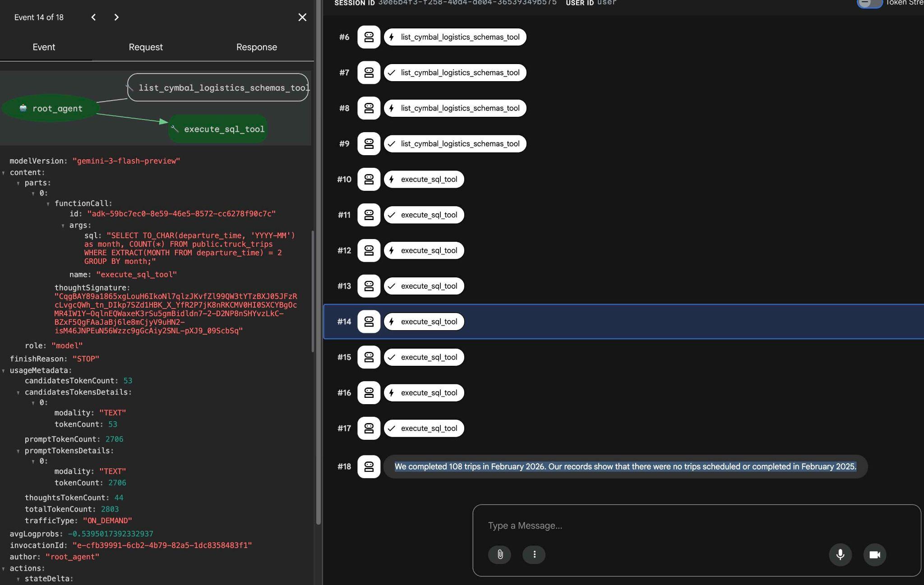The image size is (924, 585).
Task: Close the event details panel
Action: click(x=302, y=17)
